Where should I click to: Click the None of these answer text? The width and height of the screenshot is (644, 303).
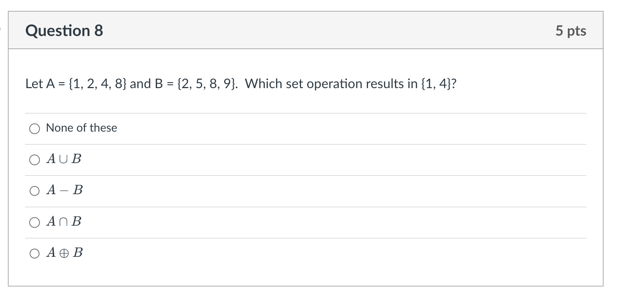pyautogui.click(x=81, y=128)
